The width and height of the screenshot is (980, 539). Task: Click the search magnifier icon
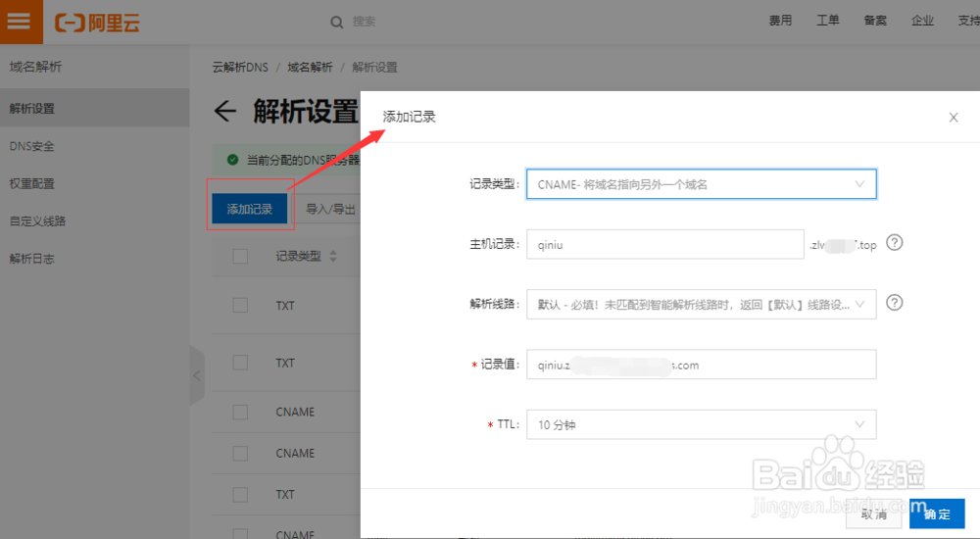[x=336, y=23]
